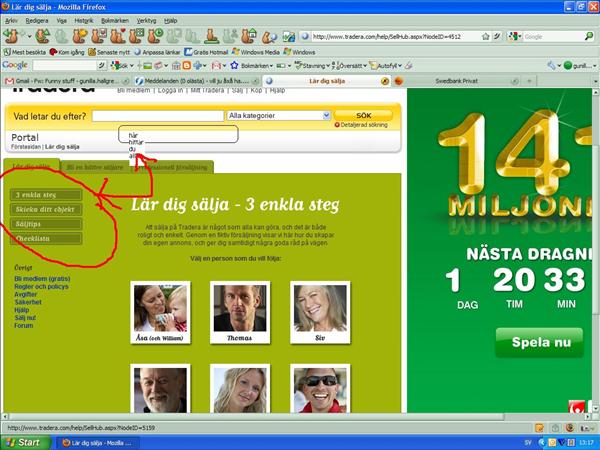Open the tab list dropdown arrow
This screenshot has width=600, height=450.
[x=595, y=81]
